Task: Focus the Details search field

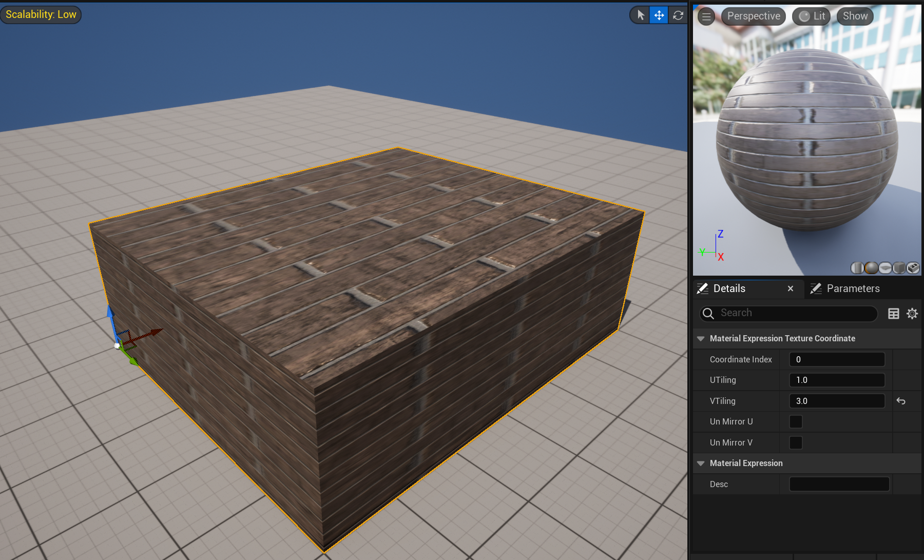Action: click(x=788, y=313)
